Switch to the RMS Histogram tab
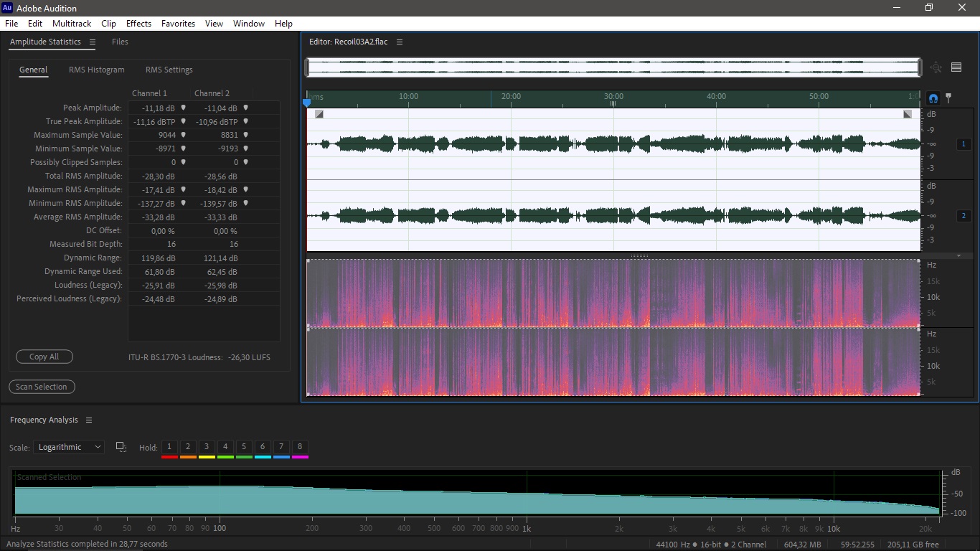The height and width of the screenshot is (551, 980). pos(96,70)
